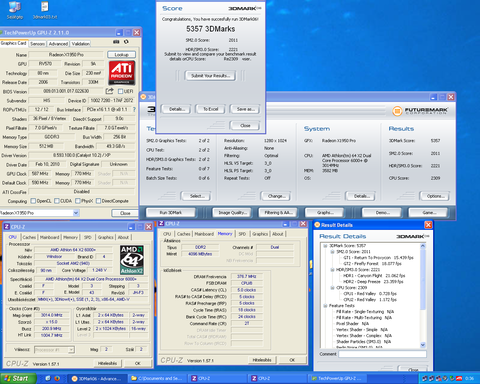
Task: Click the Result Details window title icon
Action: (x=317, y=225)
